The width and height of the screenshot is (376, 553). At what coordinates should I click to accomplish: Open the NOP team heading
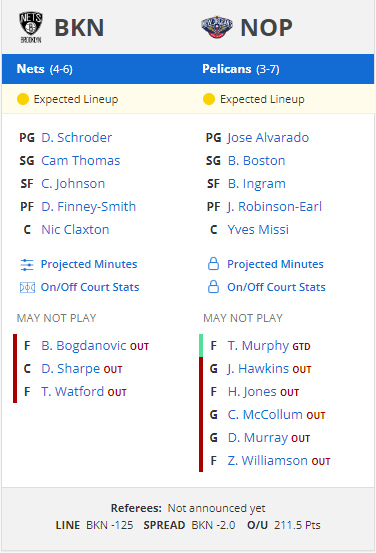[x=266, y=28]
